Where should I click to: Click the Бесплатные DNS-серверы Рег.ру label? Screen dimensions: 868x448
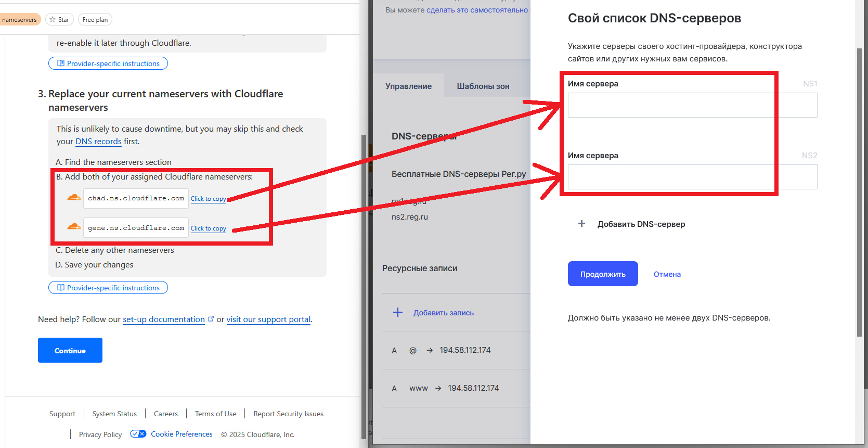tap(459, 174)
